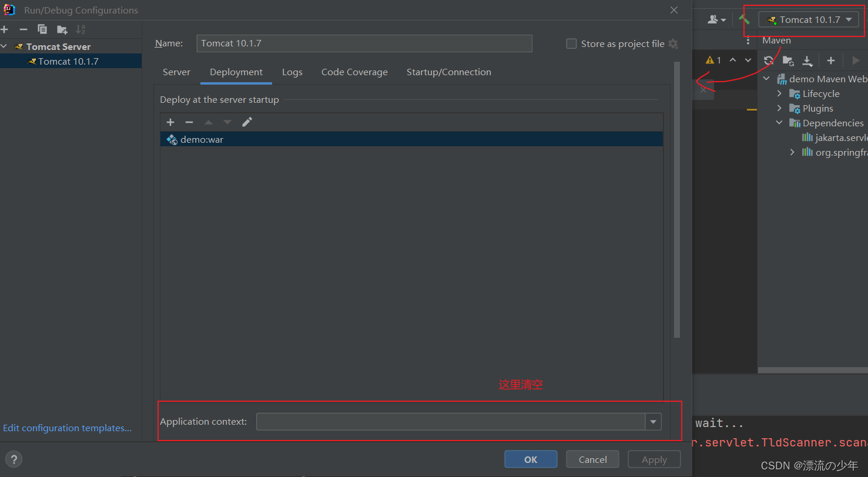Collapse the Dependencies node in Maven
Image resolution: width=868 pixels, height=477 pixels.
[x=779, y=123]
